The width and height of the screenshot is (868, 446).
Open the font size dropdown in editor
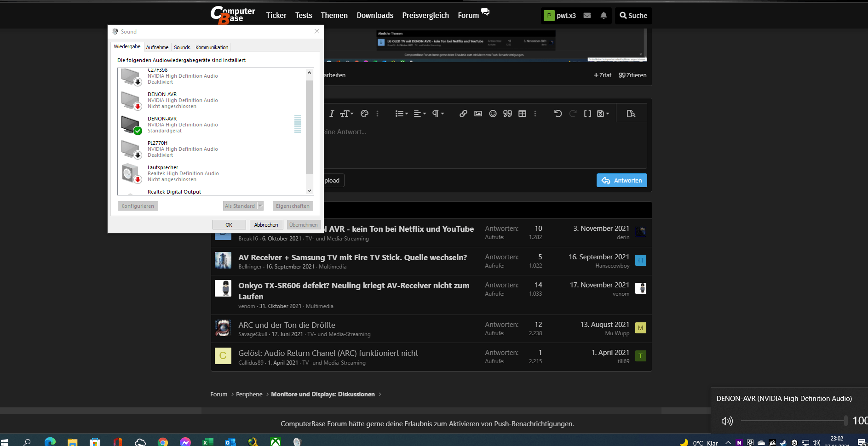[347, 114]
